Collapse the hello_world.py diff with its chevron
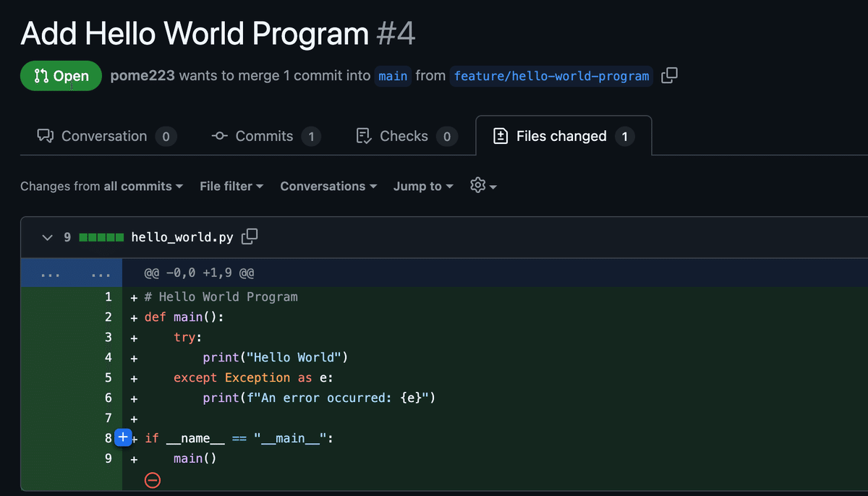This screenshot has height=496, width=868. pos(48,236)
